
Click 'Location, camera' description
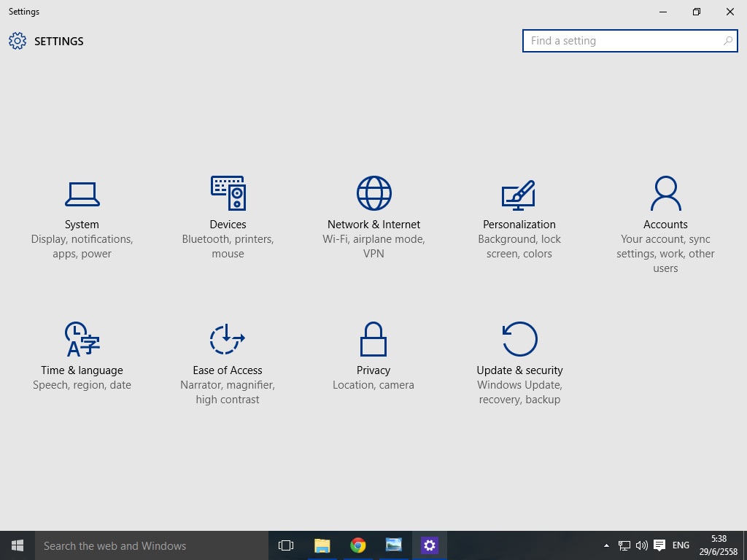tap(373, 385)
